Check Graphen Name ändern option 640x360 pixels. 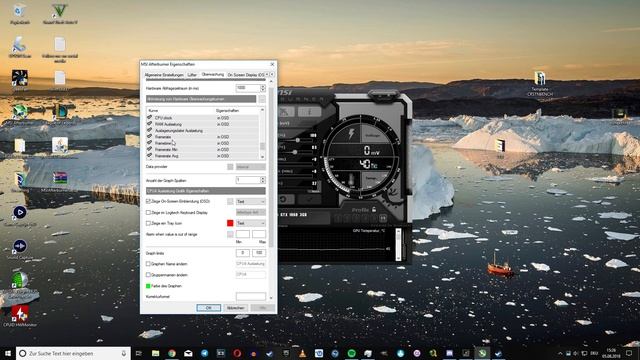pyautogui.click(x=148, y=264)
